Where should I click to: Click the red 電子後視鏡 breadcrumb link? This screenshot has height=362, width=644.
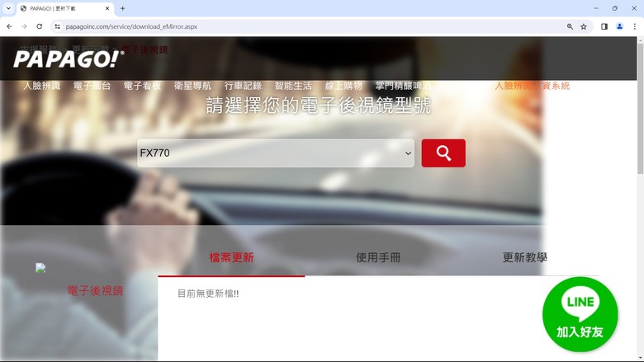145,50
